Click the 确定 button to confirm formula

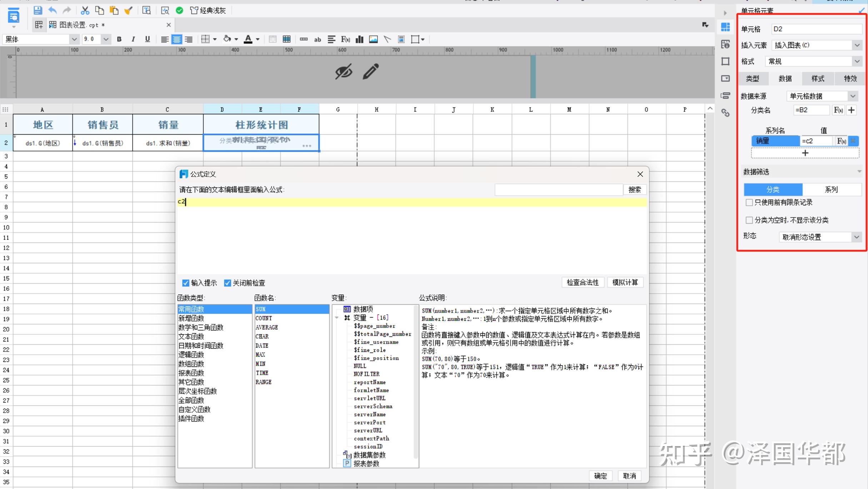(x=600, y=476)
